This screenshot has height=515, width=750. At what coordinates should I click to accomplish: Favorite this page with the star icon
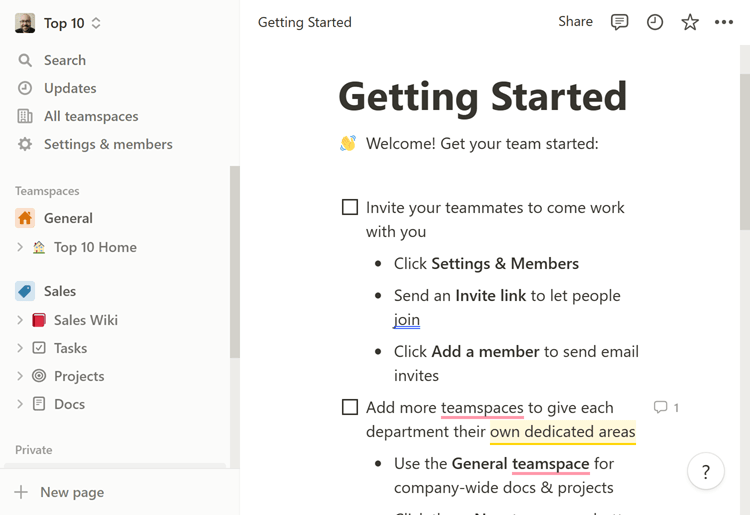coord(689,22)
